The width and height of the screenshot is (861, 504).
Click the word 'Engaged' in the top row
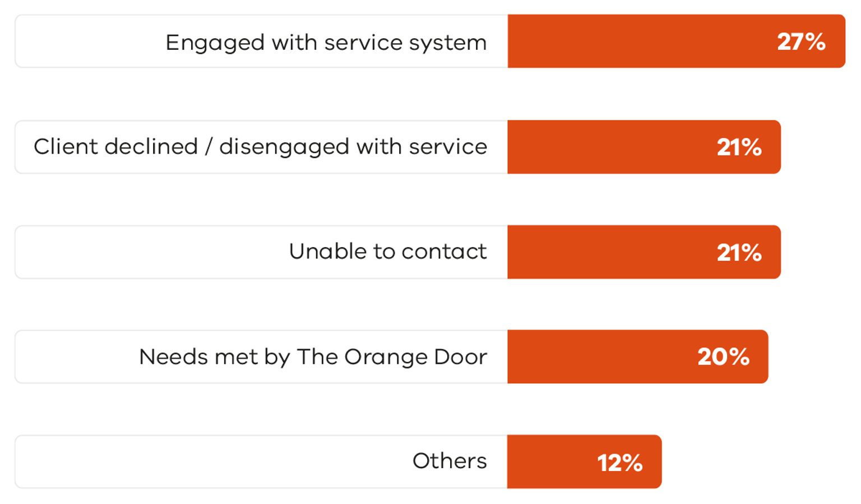pyautogui.click(x=215, y=43)
